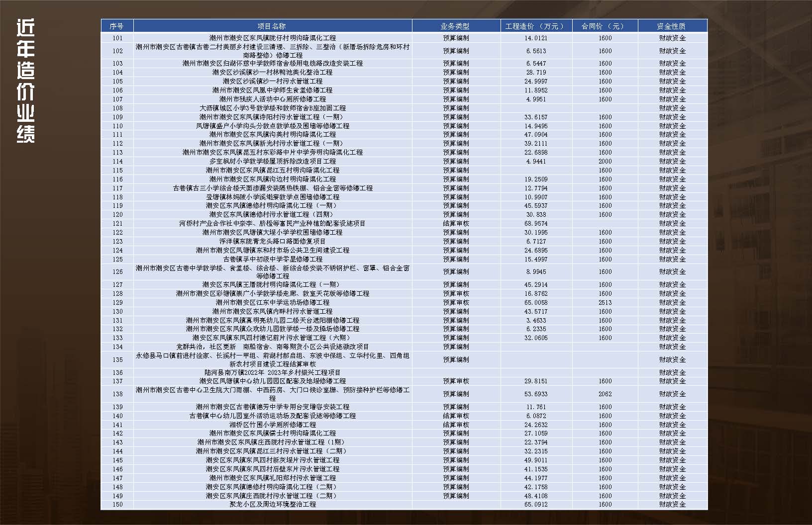Click '结算审核' business type in row 121
The width and height of the screenshot is (812, 525).
(456, 223)
